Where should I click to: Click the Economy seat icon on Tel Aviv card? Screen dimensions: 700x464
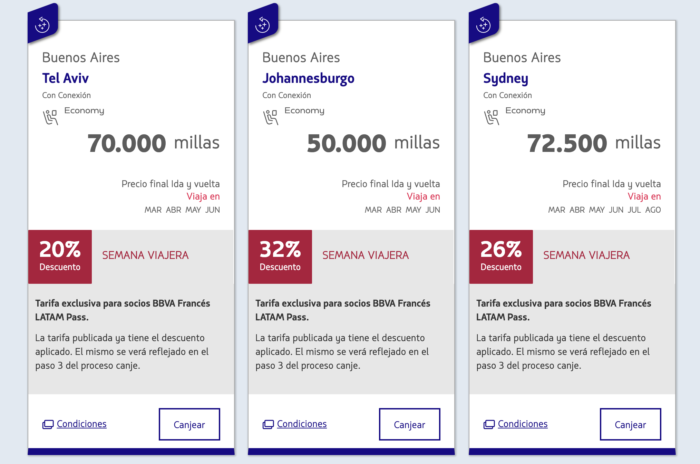(x=50, y=115)
